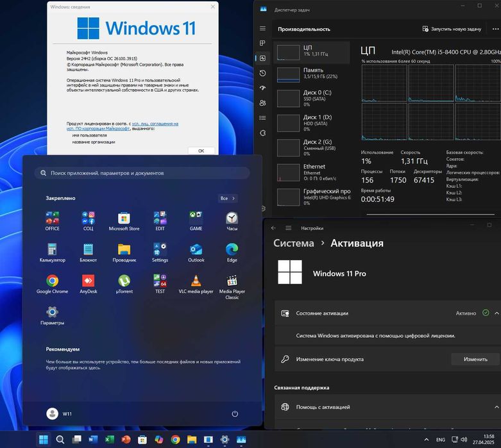Screen dimensions: 501x448
Task: Click the Windows Start button on taskbar
Action: tap(44, 440)
